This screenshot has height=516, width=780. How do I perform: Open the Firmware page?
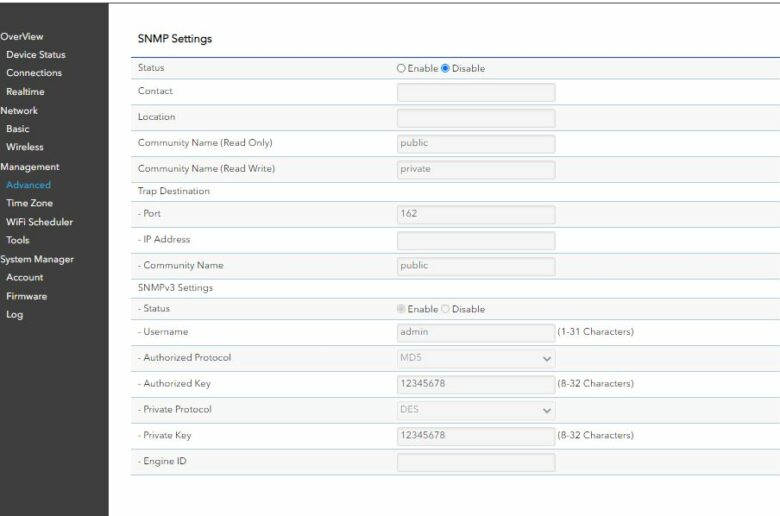tap(26, 296)
